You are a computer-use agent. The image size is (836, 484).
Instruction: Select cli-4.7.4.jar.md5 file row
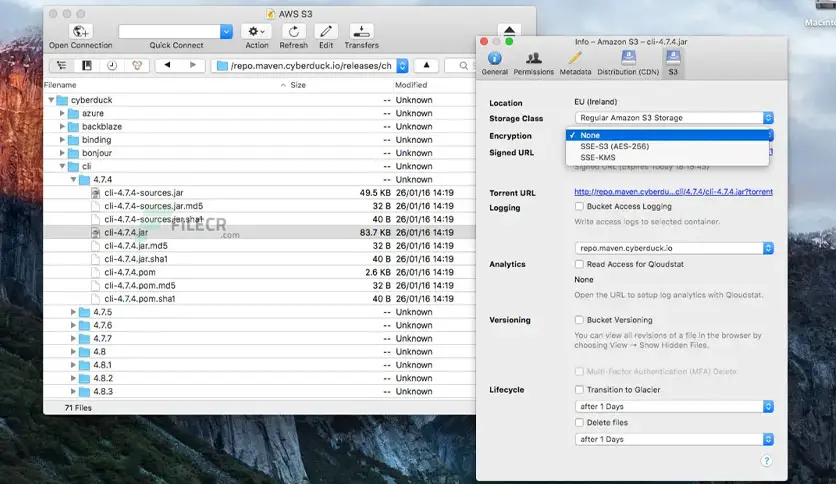pyautogui.click(x=259, y=246)
